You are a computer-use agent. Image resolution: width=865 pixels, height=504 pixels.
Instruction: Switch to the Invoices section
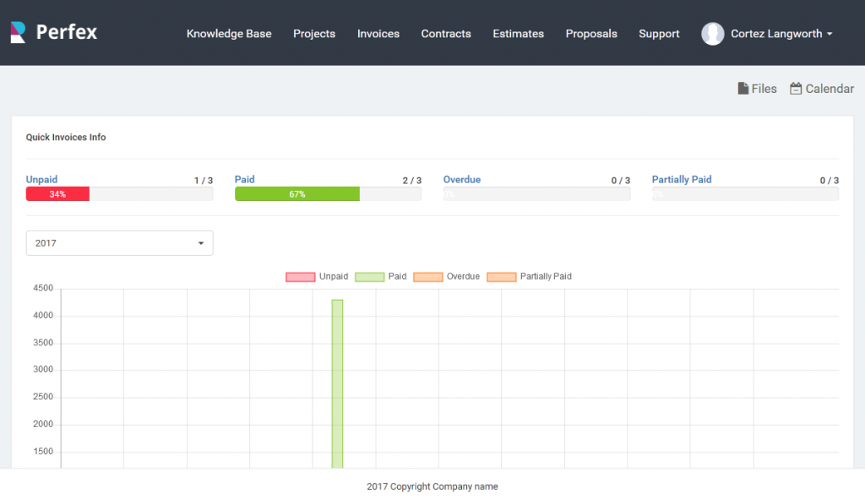(378, 34)
